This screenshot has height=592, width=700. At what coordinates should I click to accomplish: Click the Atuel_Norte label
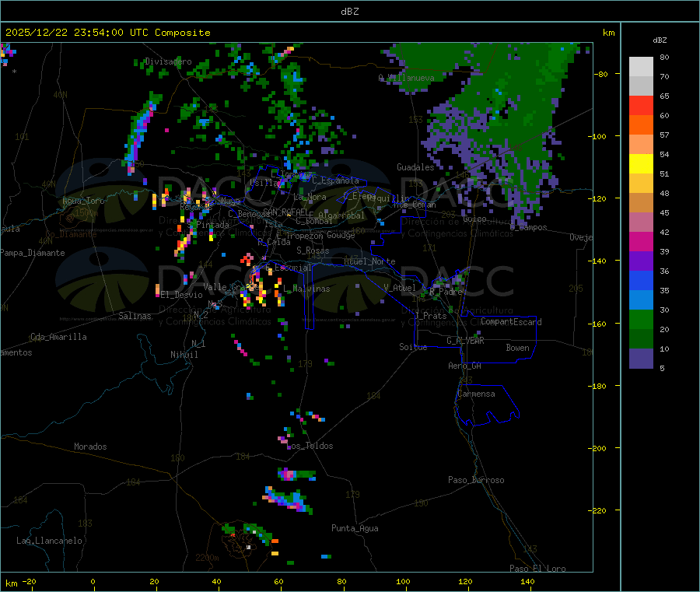point(369,261)
